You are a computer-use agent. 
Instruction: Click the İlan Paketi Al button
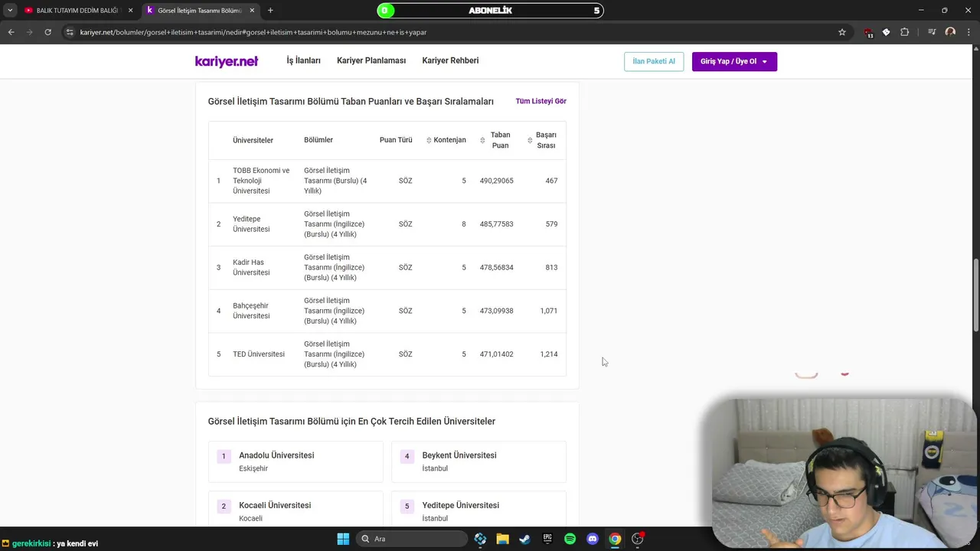tap(654, 61)
